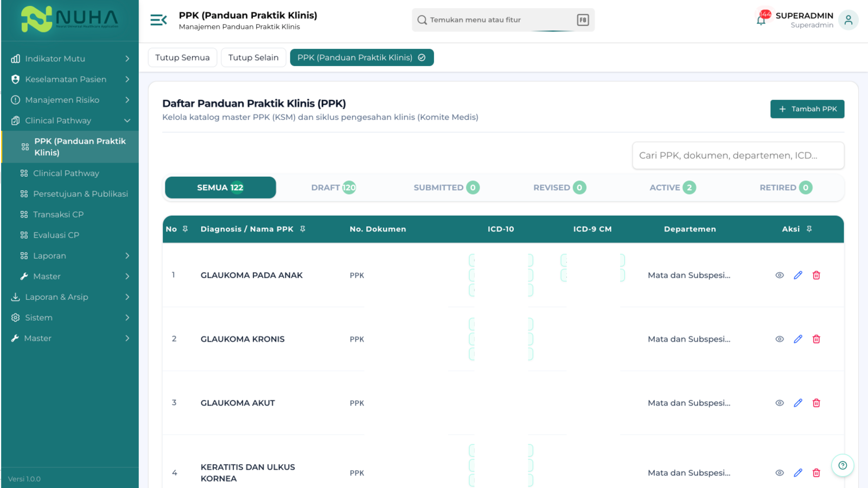
Task: View GLAUKOMA KRONIS with eye icon
Action: click(780, 339)
